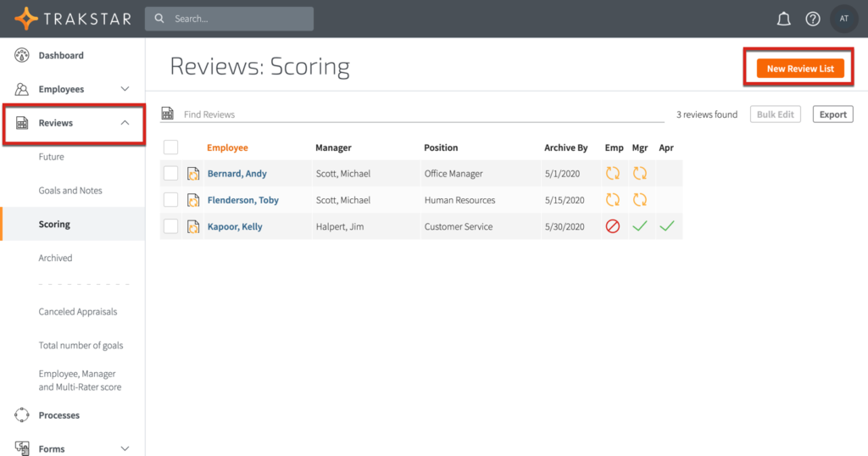Expand the Forms sidebar section
This screenshot has width=868, height=456.
tap(125, 449)
